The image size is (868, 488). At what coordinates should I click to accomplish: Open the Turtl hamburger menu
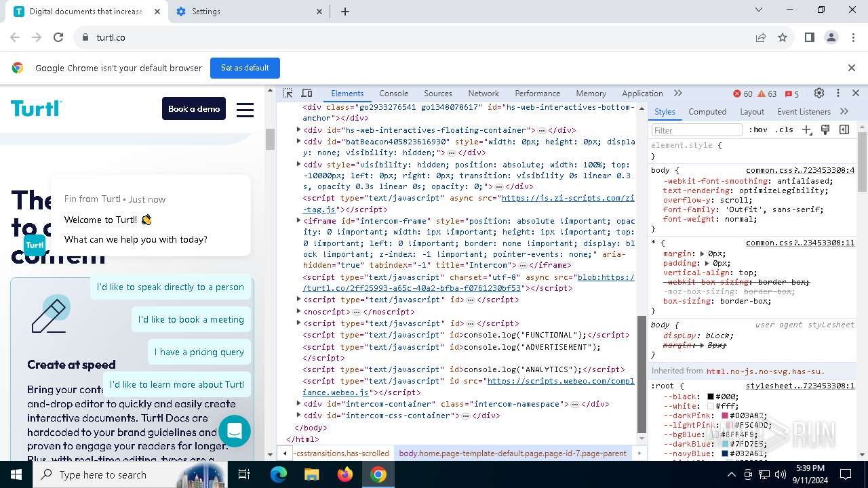pos(245,109)
